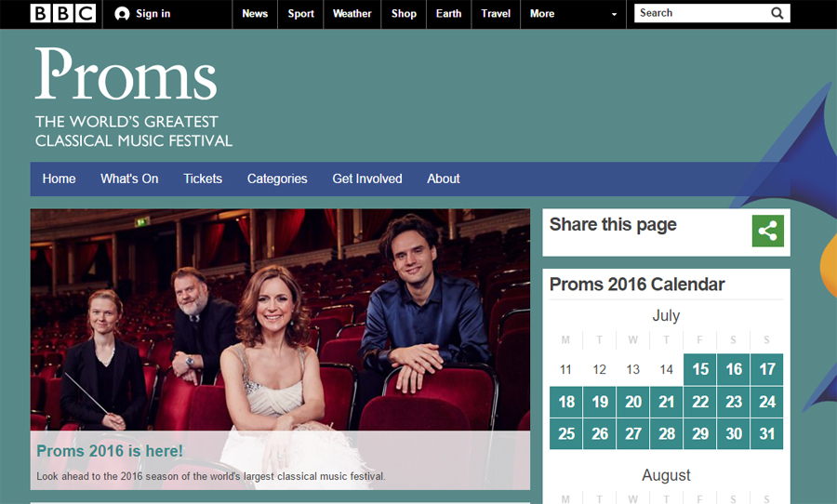The width and height of the screenshot is (837, 504).
Task: Open the Shop link
Action: coord(404,14)
